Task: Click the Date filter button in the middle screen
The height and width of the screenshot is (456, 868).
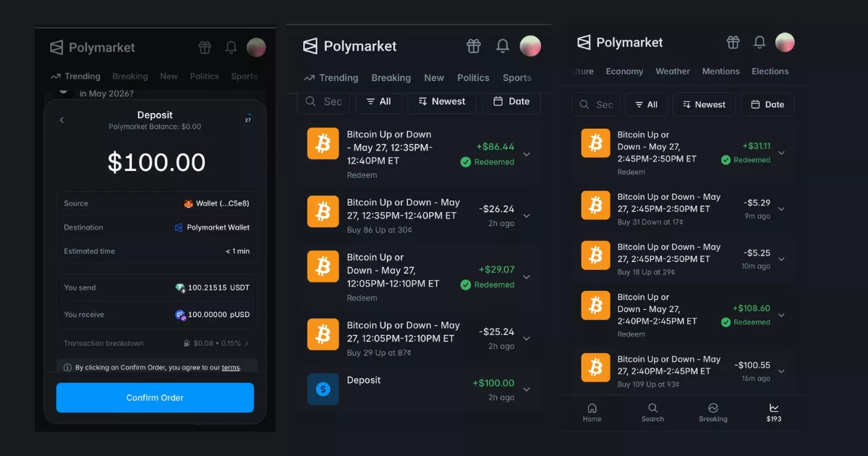Action: pyautogui.click(x=511, y=101)
